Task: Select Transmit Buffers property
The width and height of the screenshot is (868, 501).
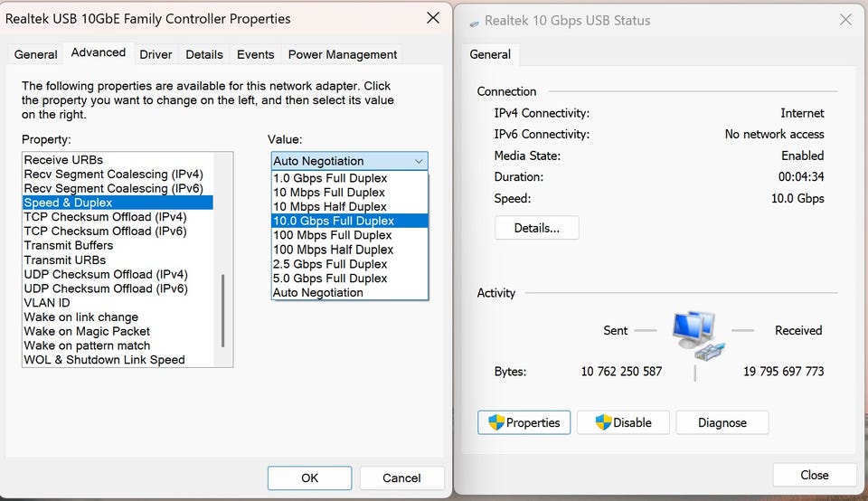Action: pyautogui.click(x=118, y=246)
